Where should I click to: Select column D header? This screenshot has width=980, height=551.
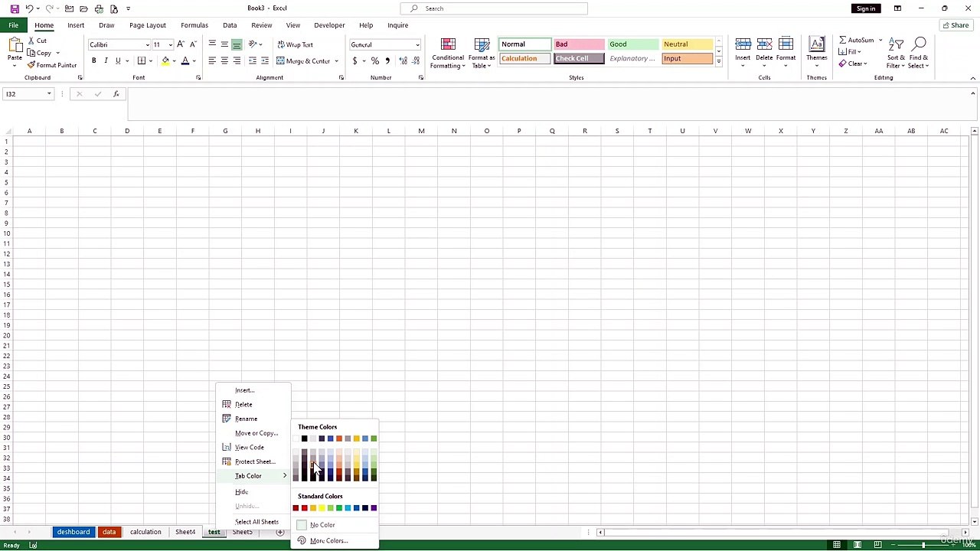[127, 131]
